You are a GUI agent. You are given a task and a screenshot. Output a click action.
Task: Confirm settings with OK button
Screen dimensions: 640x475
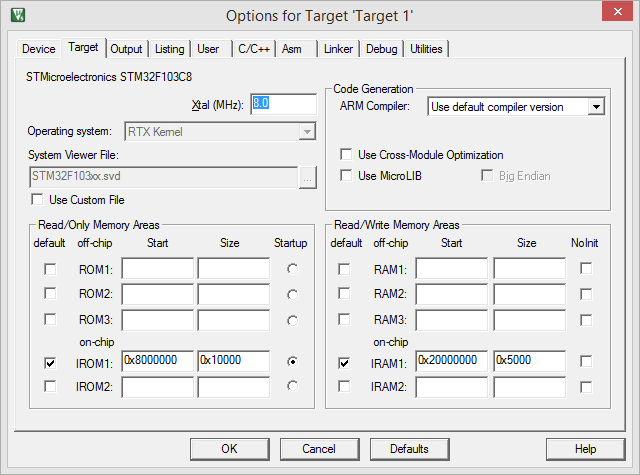click(230, 449)
